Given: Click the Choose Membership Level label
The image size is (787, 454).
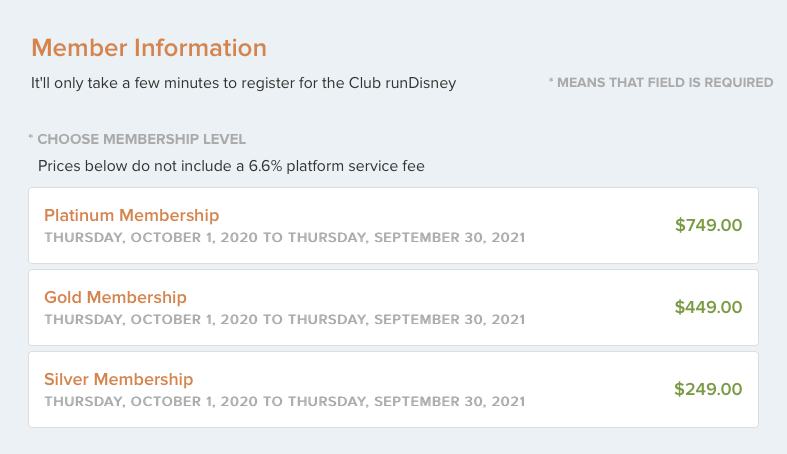Looking at the screenshot, I should coord(141,139).
